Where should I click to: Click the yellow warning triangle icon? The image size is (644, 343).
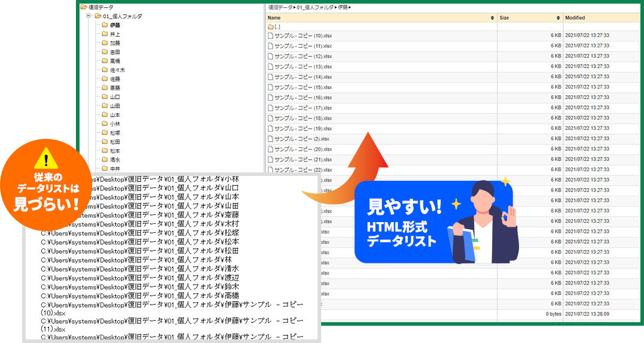coord(46,160)
